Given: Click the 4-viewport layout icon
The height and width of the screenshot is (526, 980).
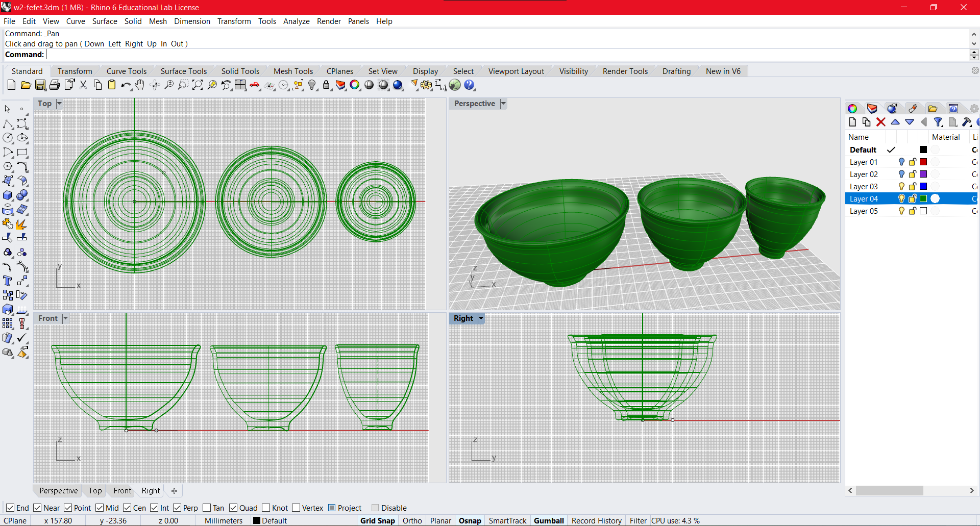Looking at the screenshot, I should (240, 85).
